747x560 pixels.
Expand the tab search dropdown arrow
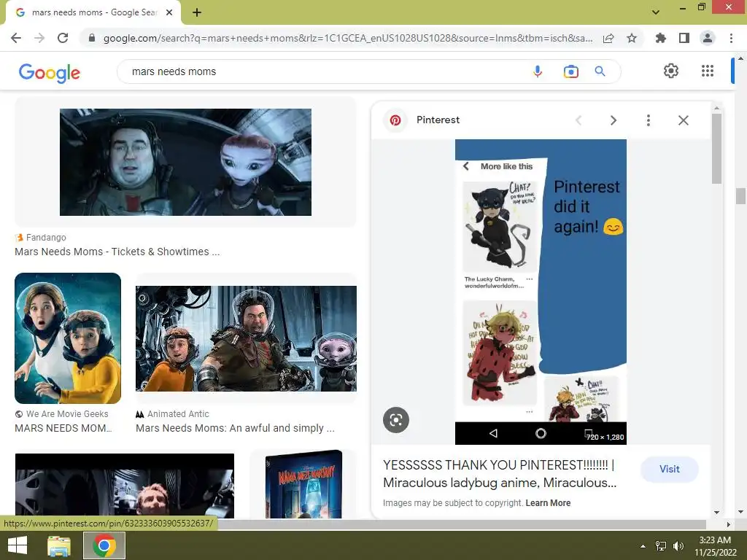[656, 12]
